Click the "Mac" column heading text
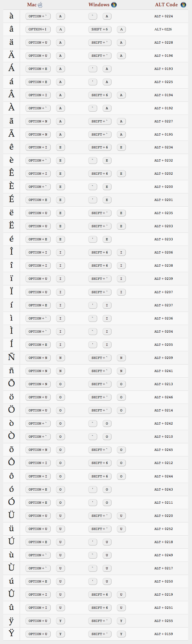 pyautogui.click(x=32, y=5)
